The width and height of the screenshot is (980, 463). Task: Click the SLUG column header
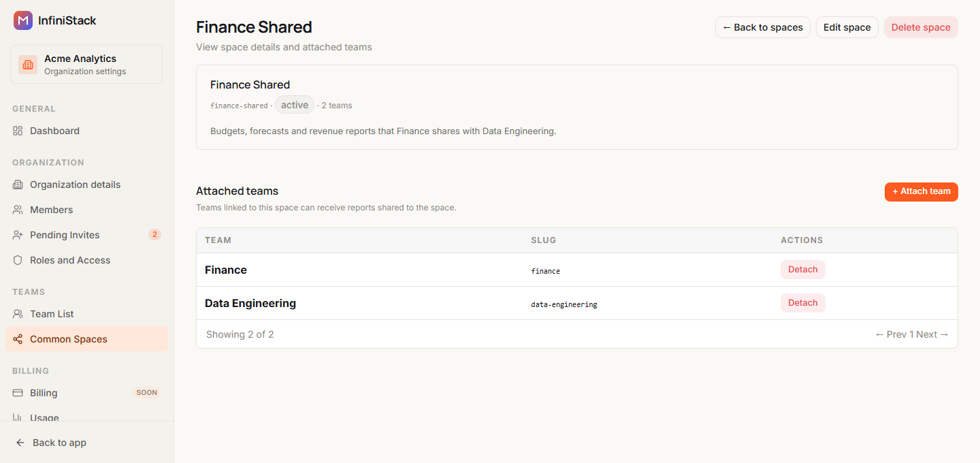[544, 240]
